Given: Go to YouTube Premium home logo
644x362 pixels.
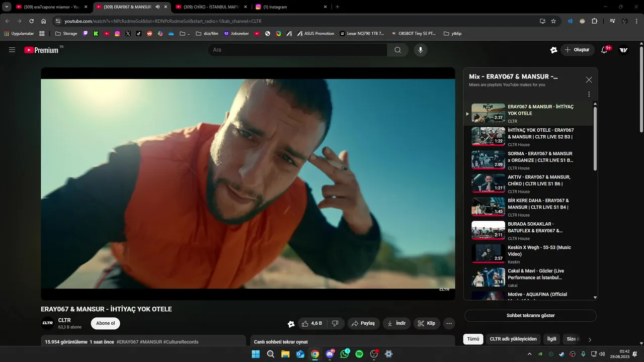Looking at the screenshot, I should (x=41, y=50).
